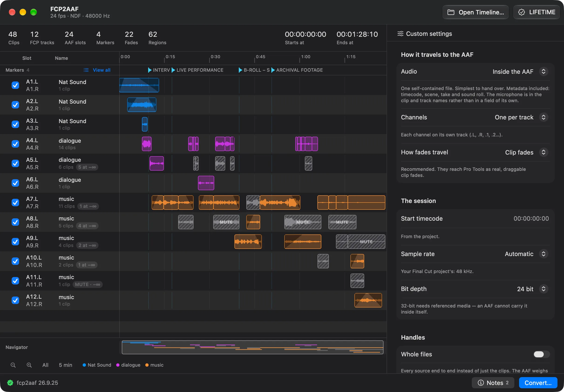
Task: Select the small blue clip on track A3
Action: [x=145, y=124]
